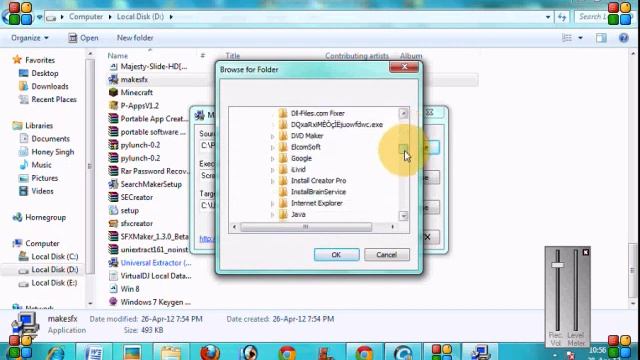Screen dimensions: 640x360
Task: Click folder tree scroll up arrow
Action: pyautogui.click(x=403, y=113)
